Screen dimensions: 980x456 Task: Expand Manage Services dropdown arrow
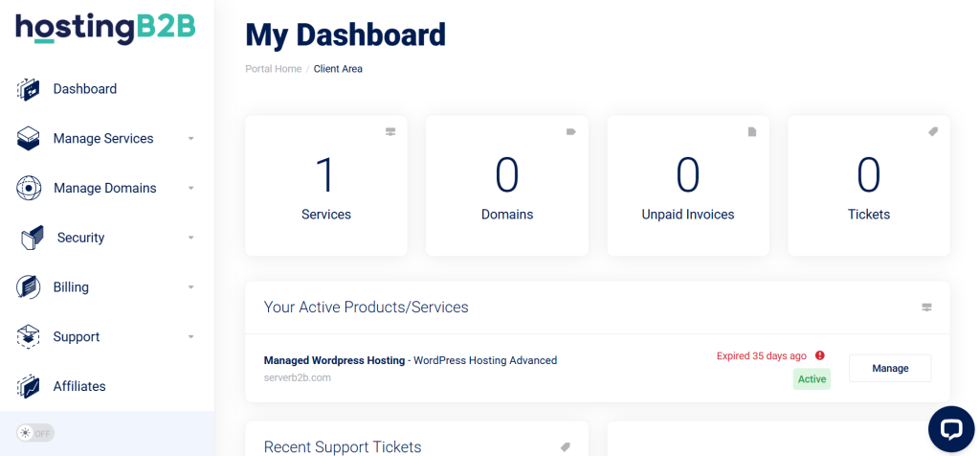coord(191,138)
